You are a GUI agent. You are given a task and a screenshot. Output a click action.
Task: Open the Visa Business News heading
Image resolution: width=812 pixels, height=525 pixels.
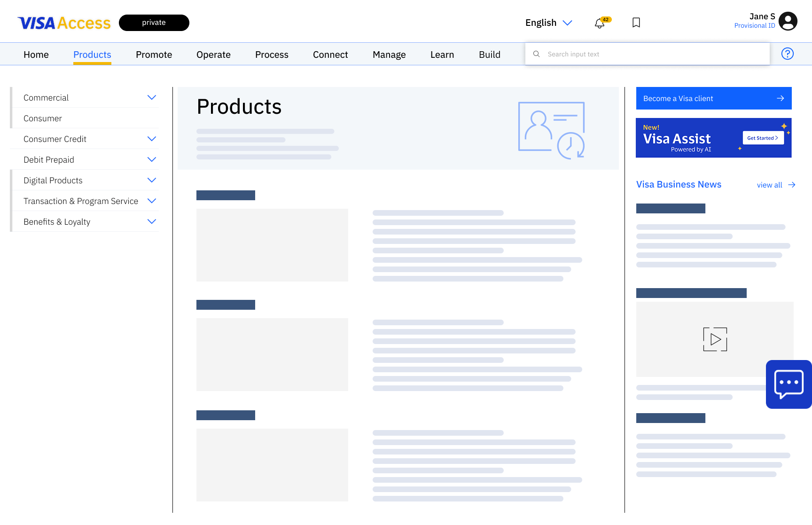coord(679,185)
